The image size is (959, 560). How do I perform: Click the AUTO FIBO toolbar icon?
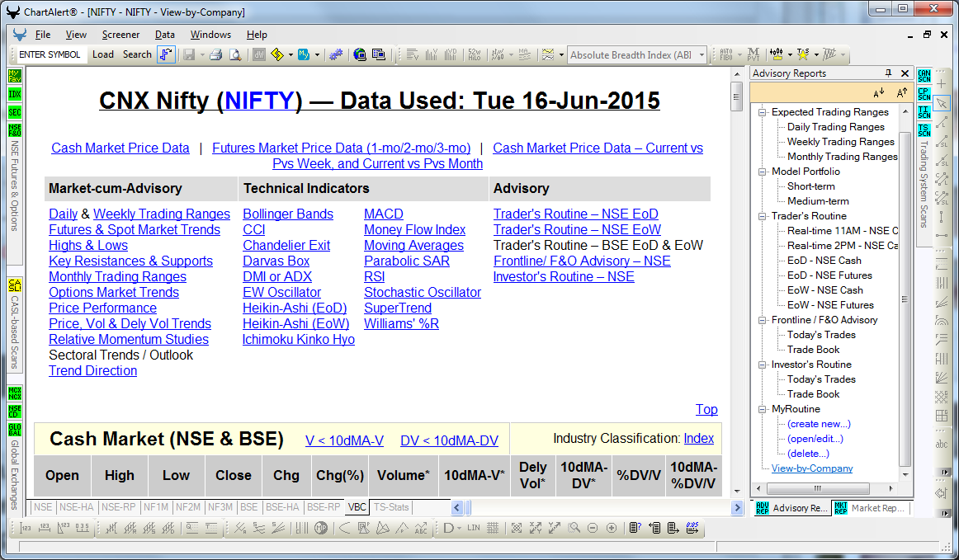tap(726, 55)
